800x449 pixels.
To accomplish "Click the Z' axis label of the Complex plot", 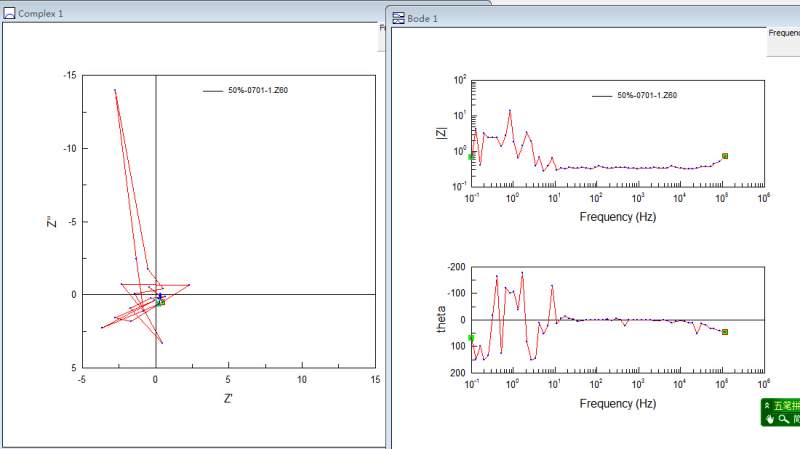I will (228, 398).
